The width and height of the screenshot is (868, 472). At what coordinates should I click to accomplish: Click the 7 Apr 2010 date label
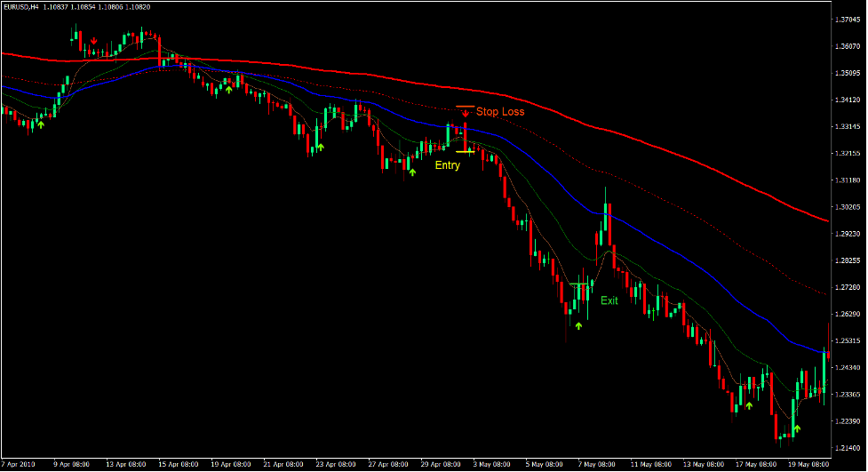tap(19, 465)
